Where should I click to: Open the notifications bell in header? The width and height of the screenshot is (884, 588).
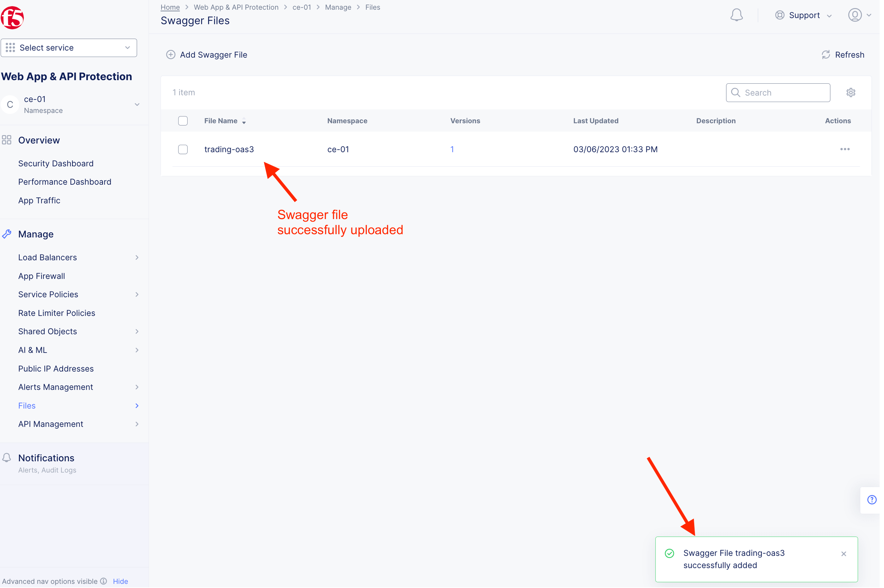tap(736, 15)
